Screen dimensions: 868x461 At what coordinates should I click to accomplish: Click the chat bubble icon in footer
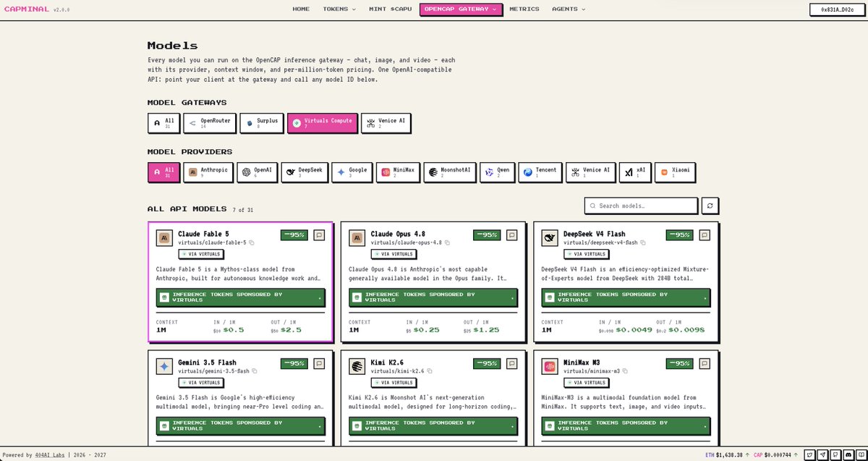(x=835, y=455)
